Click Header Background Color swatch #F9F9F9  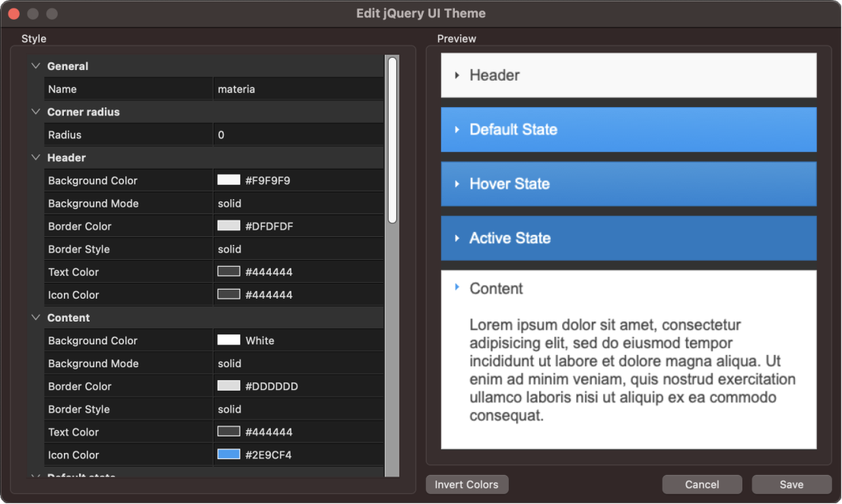pos(229,180)
